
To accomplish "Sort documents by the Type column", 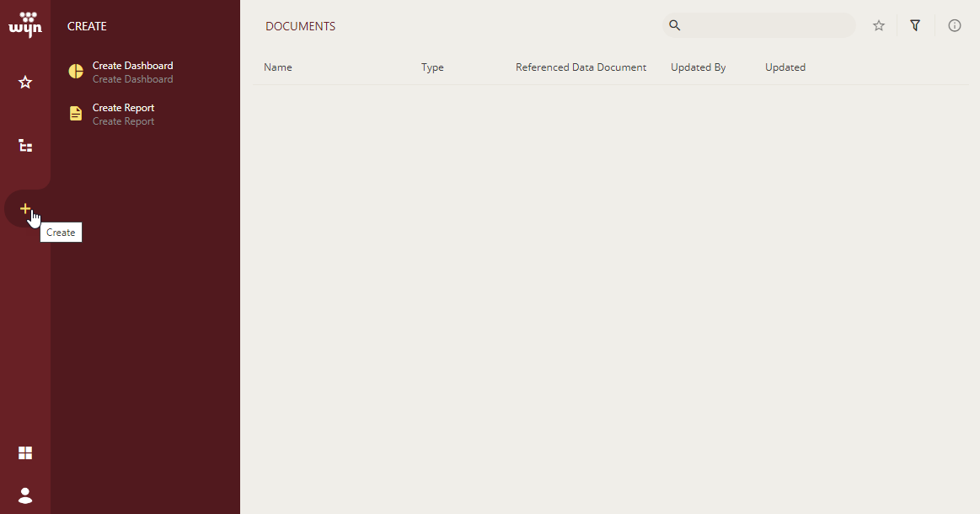I will click(432, 67).
